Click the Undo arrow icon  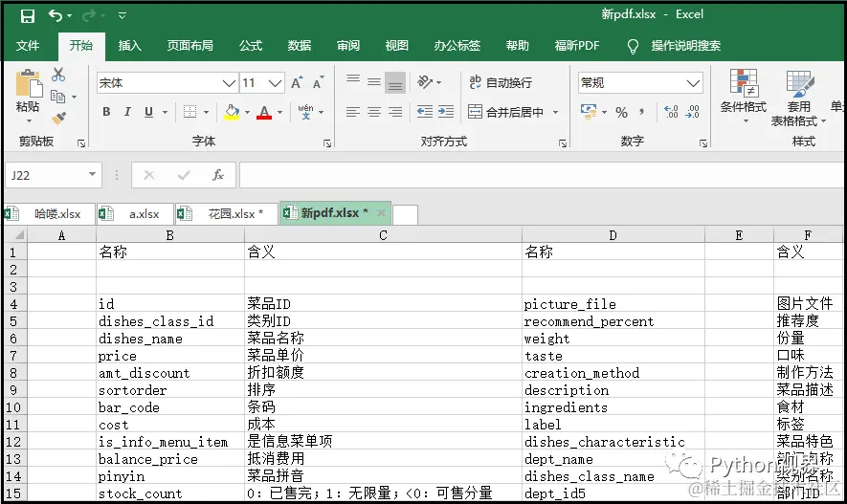[x=56, y=15]
